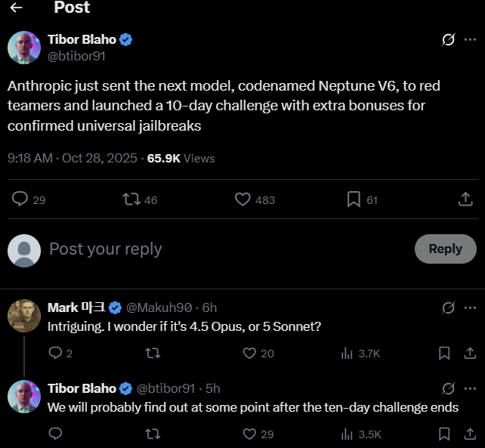The width and height of the screenshot is (485, 448).
Task: Click the Reply button
Action: tap(445, 249)
